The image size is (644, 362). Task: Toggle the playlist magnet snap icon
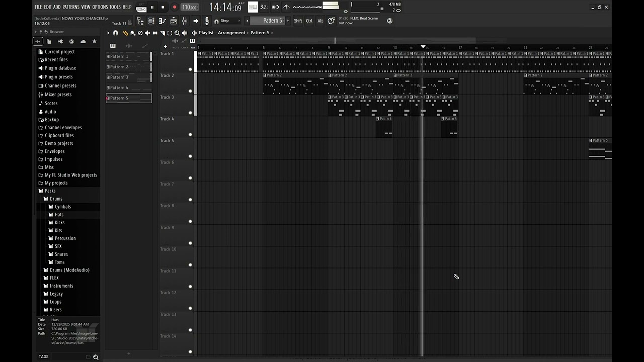(116, 33)
